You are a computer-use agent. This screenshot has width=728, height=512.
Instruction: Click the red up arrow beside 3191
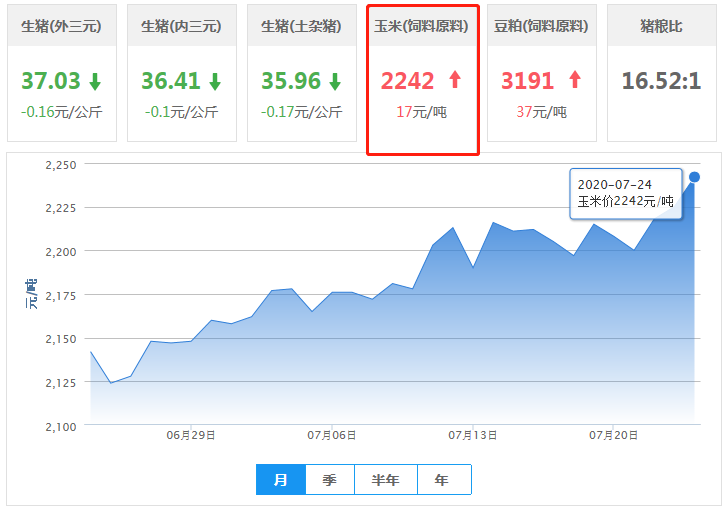pos(574,80)
